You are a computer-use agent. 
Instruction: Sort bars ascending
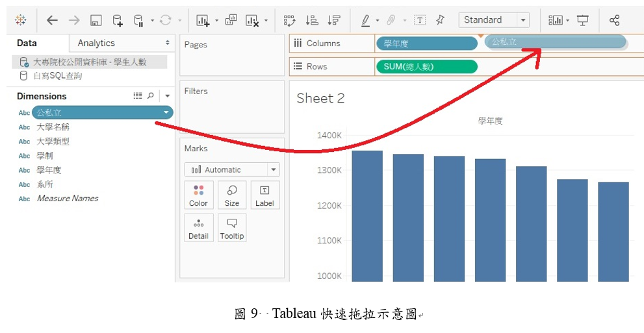[x=312, y=21]
